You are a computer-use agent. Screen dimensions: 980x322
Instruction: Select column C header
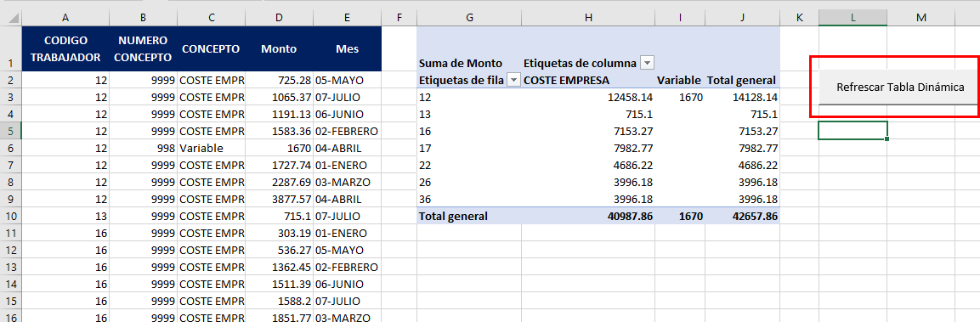point(212,18)
